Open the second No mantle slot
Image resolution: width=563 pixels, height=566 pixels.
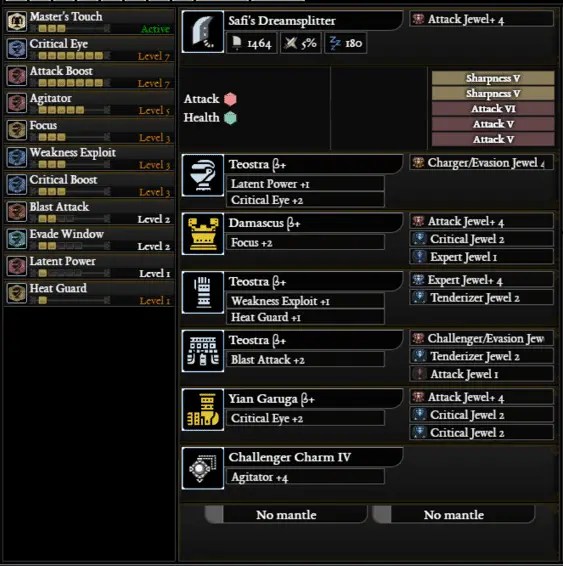click(454, 514)
